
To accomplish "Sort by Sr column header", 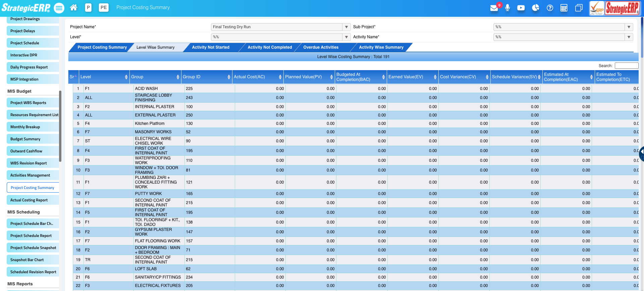I will click(73, 77).
